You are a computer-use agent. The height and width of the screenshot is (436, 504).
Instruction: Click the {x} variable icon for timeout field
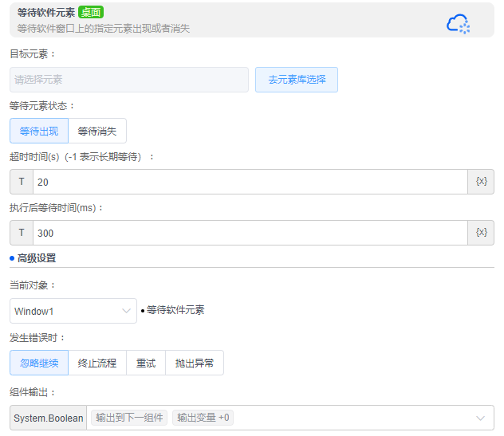coord(481,182)
